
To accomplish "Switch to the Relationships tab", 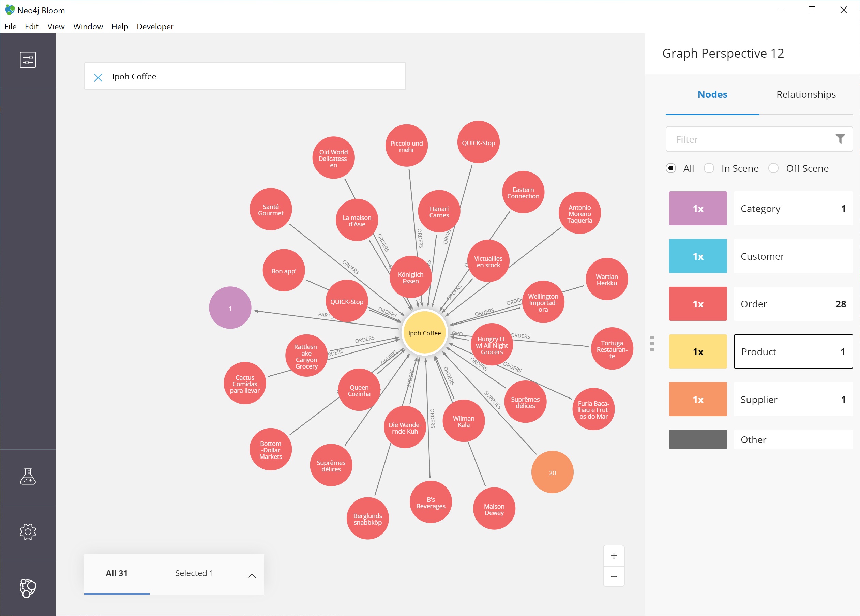I will [806, 94].
